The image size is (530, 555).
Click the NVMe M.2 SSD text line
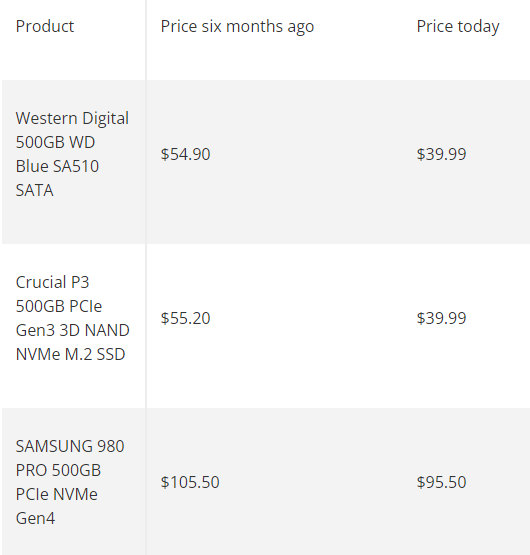pos(70,354)
